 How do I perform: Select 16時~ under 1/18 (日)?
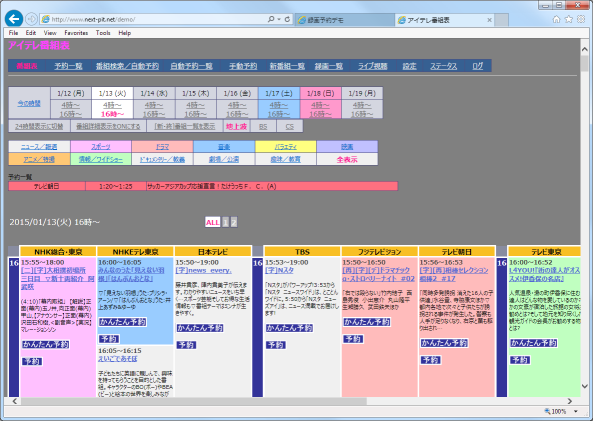321,114
